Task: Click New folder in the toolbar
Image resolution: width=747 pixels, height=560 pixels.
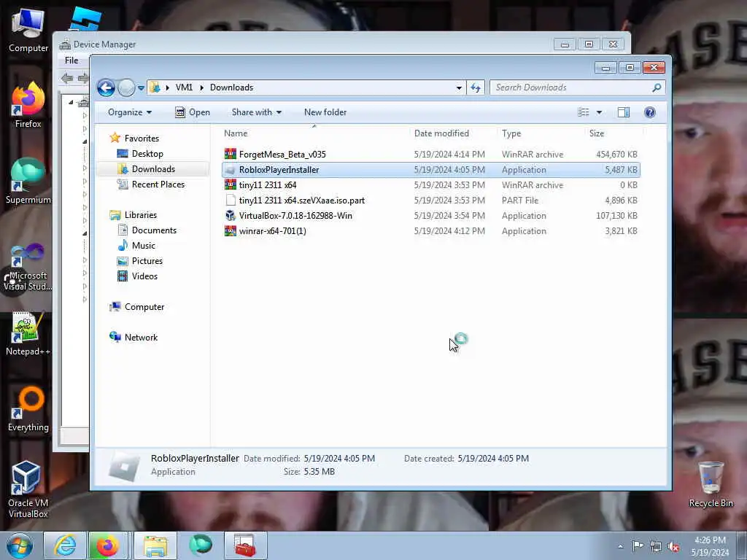Action: point(325,112)
